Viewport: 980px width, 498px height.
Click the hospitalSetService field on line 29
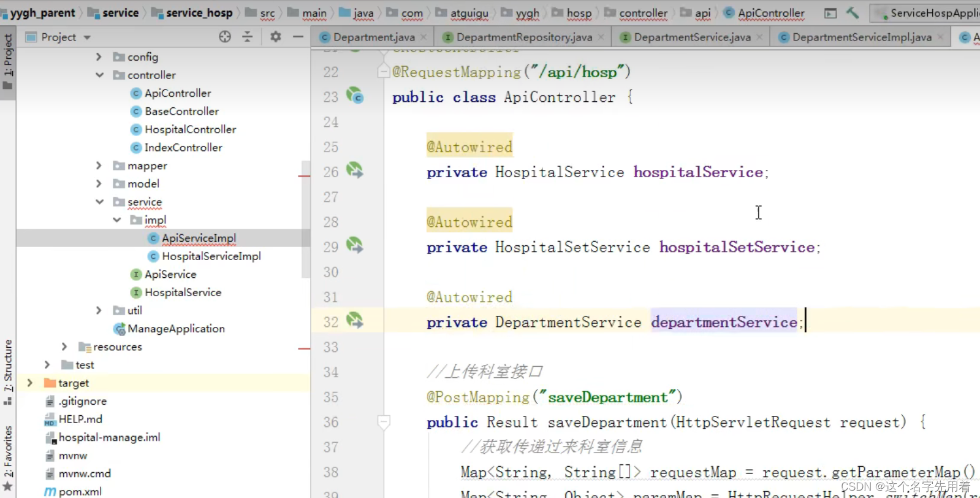(737, 247)
